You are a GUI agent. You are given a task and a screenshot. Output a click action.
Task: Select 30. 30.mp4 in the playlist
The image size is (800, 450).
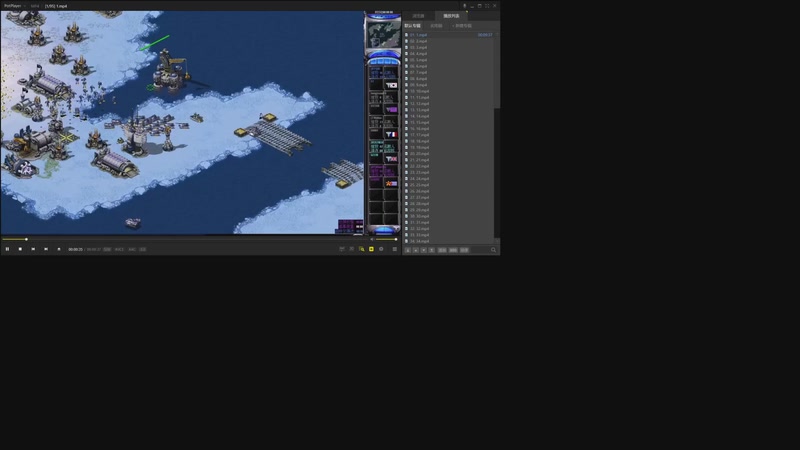[x=449, y=216]
